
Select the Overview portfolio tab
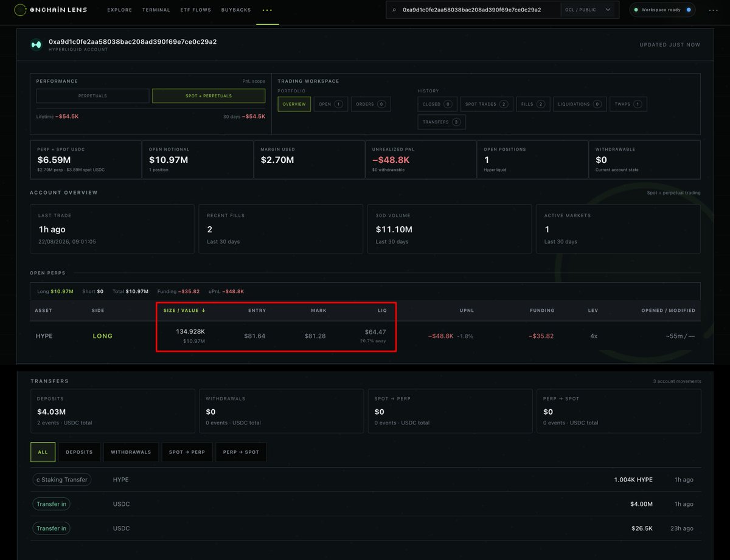click(294, 104)
